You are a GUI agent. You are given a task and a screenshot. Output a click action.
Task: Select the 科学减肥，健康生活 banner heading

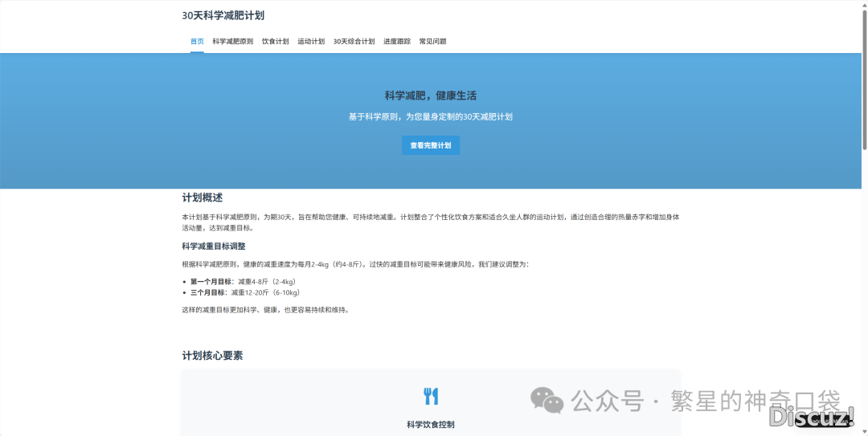click(x=431, y=96)
